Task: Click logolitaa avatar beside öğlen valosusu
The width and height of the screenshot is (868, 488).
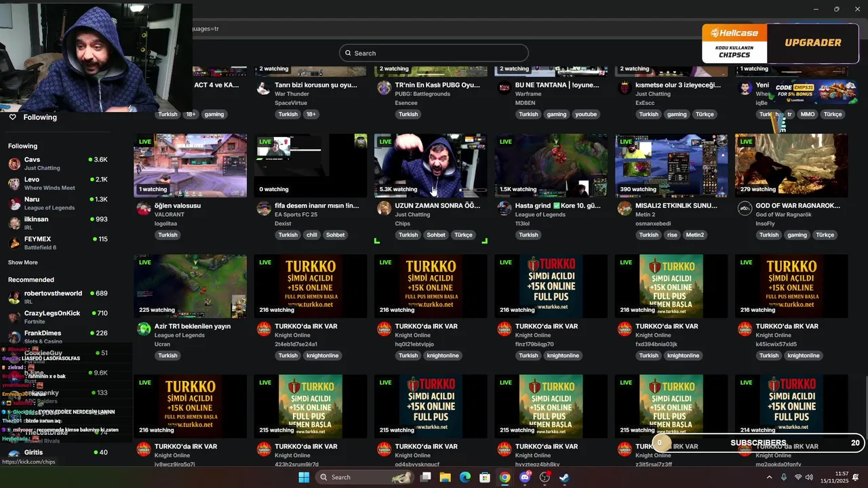Action: 144,209
